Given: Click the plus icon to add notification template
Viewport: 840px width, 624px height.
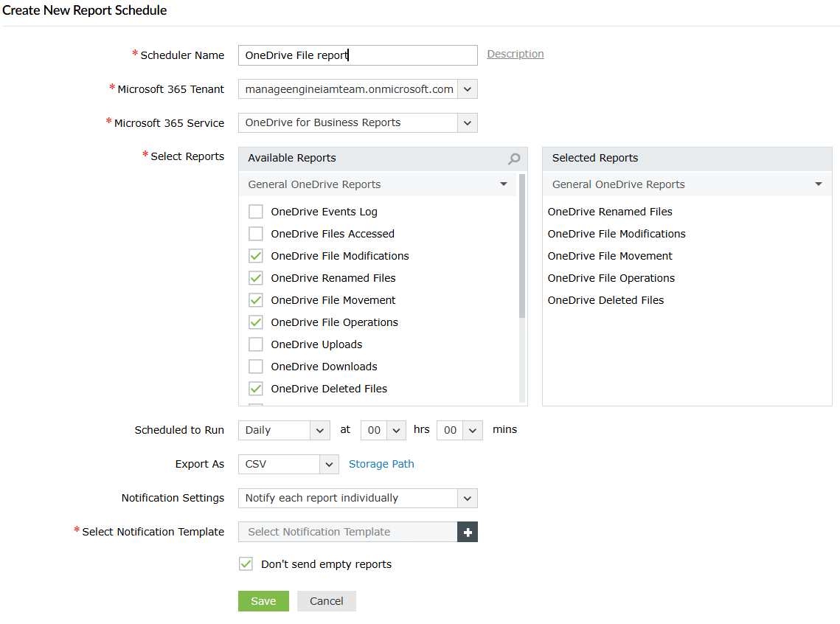Looking at the screenshot, I should tap(468, 532).
